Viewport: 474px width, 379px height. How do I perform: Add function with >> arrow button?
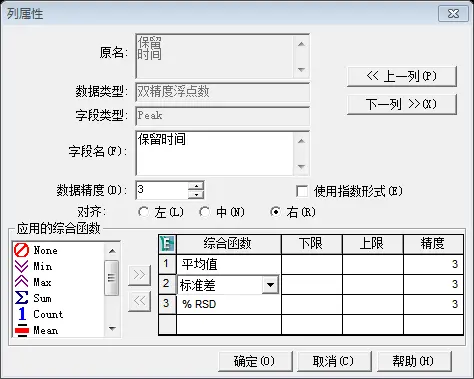(x=139, y=275)
